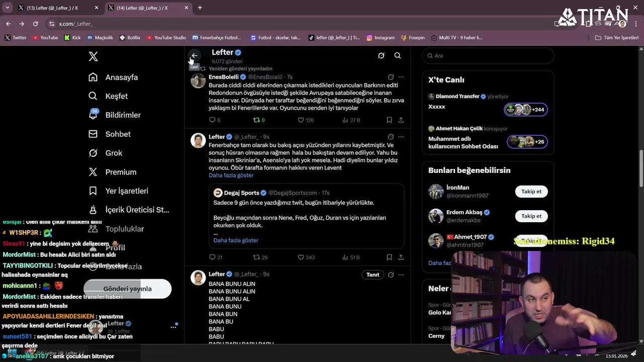Open İçerik Üreticisi Stüdyosu item
This screenshot has width=644, height=362.
pos(129,210)
